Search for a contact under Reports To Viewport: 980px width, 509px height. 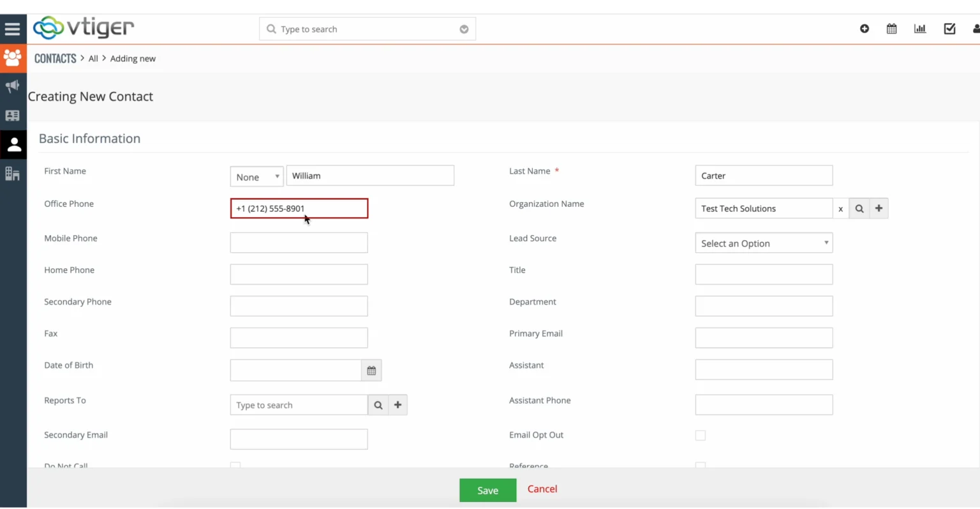coord(378,404)
